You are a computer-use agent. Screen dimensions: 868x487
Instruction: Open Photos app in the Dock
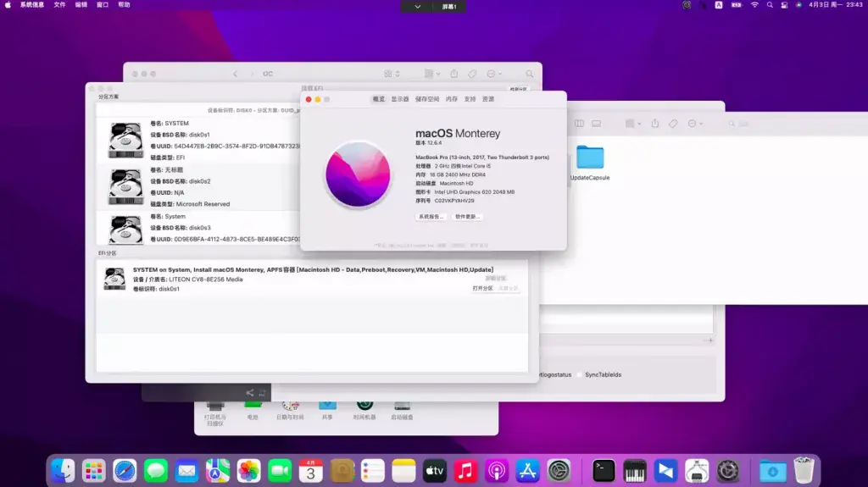248,471
